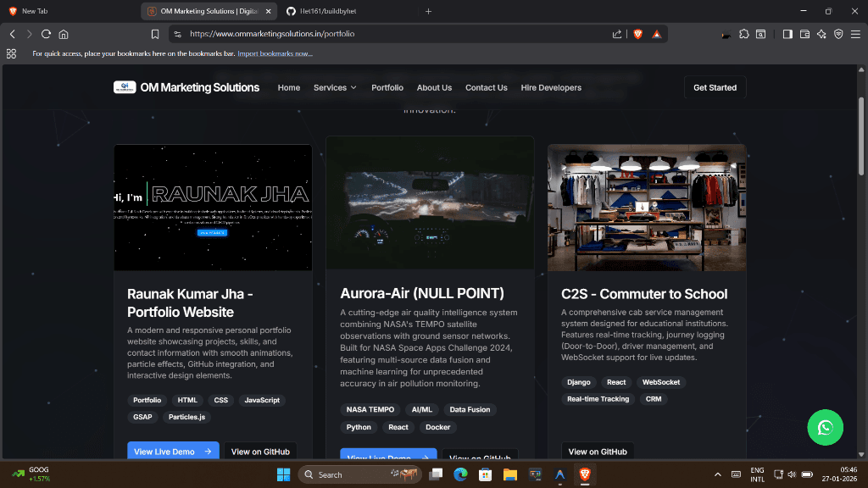Toggle the browser sidebar panel

[x=787, y=34]
